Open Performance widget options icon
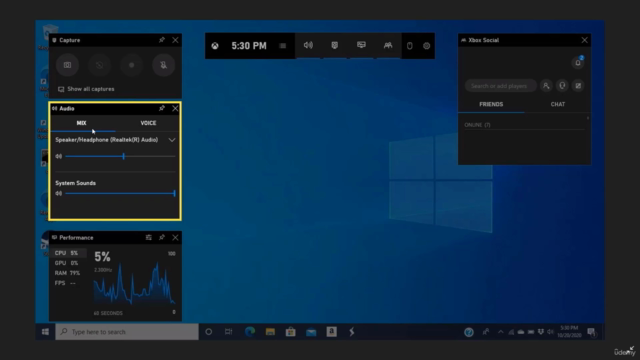The width and height of the screenshot is (640, 360). (149, 238)
